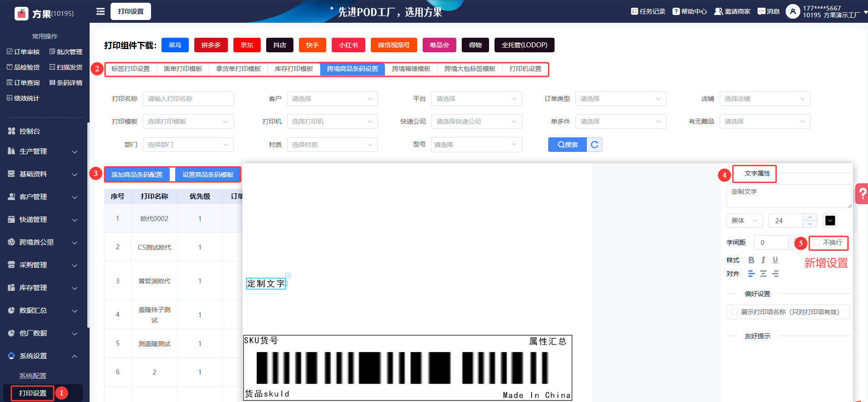Open the 黑体 font dropdown
This screenshot has height=402, width=868.
745,221
